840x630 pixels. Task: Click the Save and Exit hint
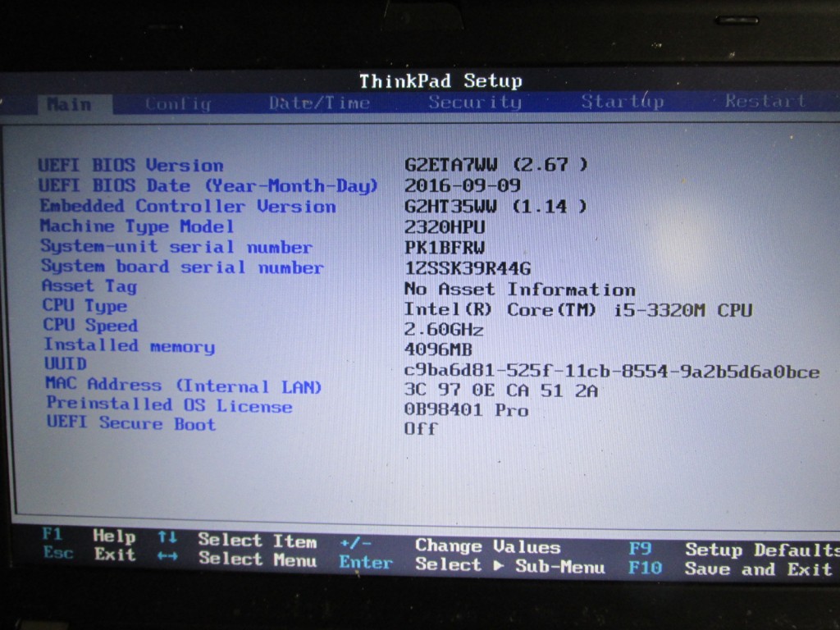759,568
